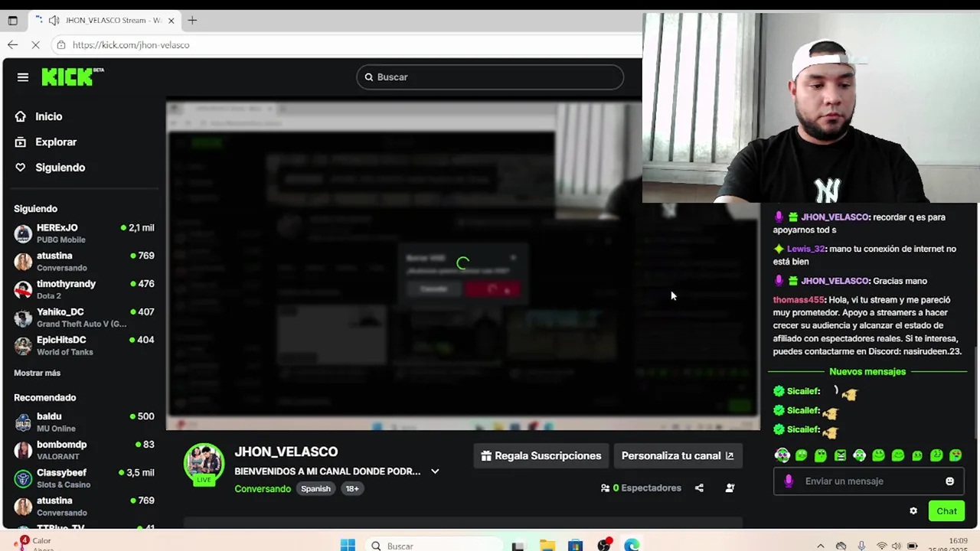980x551 pixels.
Task: Click baldu channel avatar
Action: (23, 422)
